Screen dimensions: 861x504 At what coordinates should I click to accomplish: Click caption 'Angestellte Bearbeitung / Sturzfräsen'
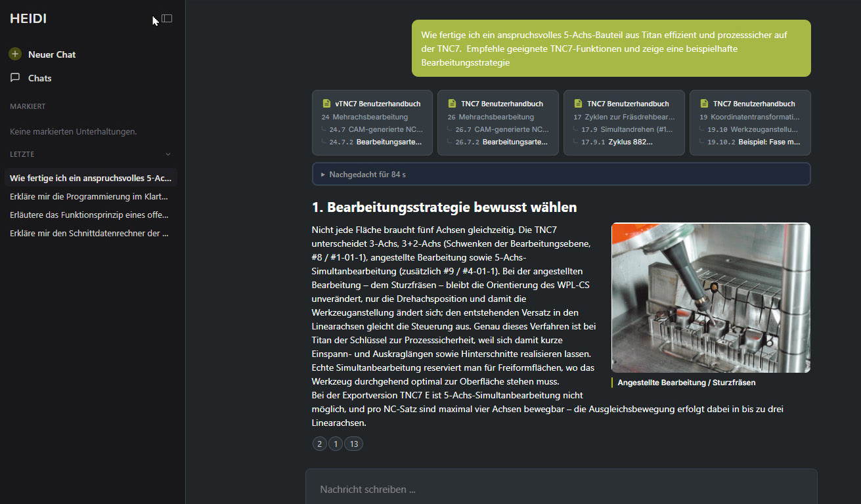(x=686, y=383)
